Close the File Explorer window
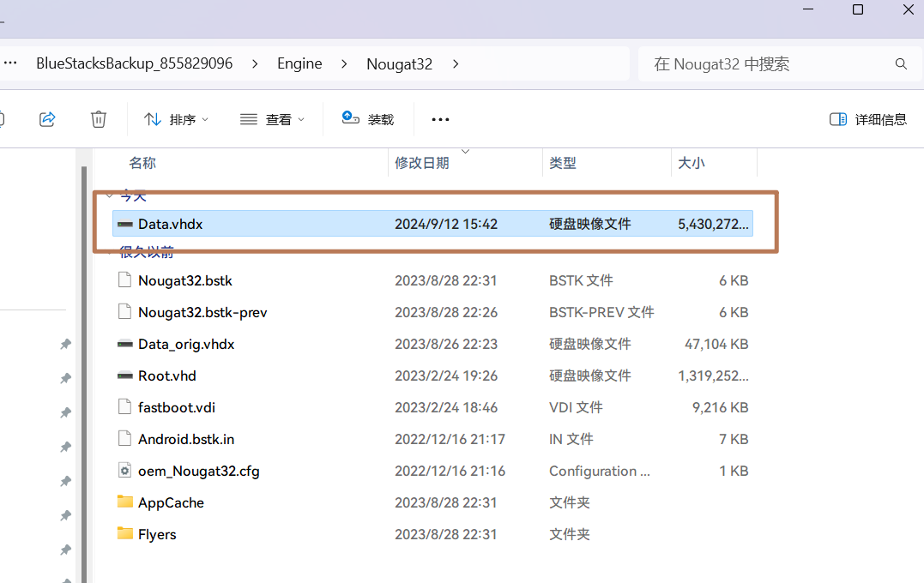The width and height of the screenshot is (924, 583). point(908,9)
